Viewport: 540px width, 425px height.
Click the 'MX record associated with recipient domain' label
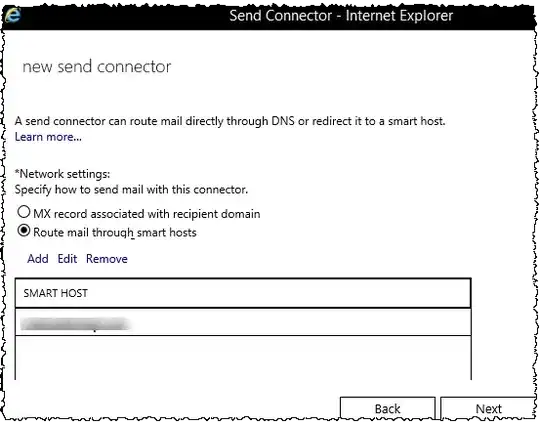click(147, 214)
